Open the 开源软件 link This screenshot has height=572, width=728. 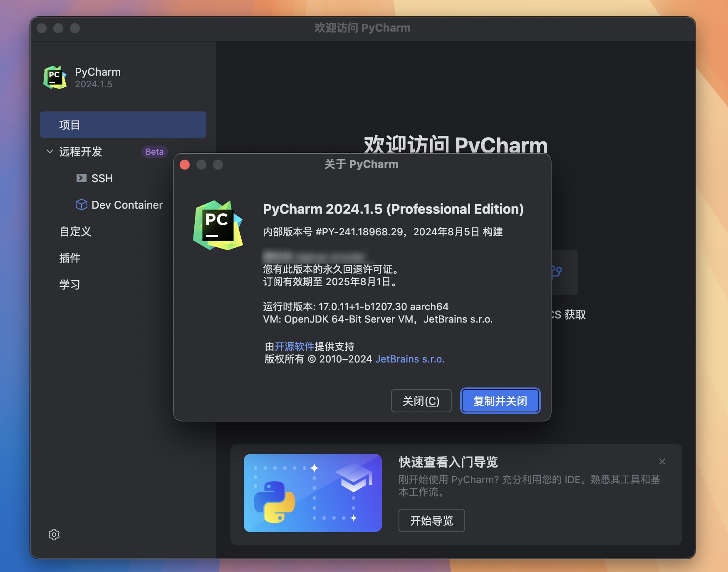295,346
